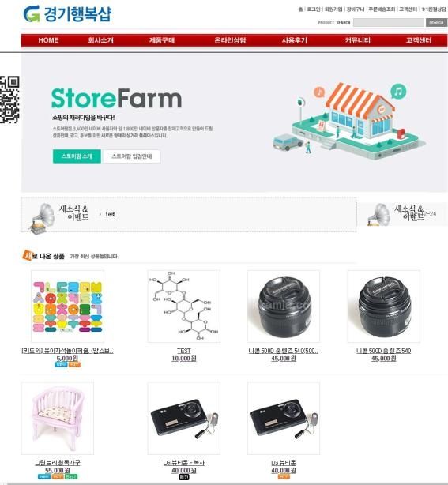Click the 스토어팜 입점안내 button
Image resolution: width=448 pixels, height=485 pixels.
coord(131,156)
